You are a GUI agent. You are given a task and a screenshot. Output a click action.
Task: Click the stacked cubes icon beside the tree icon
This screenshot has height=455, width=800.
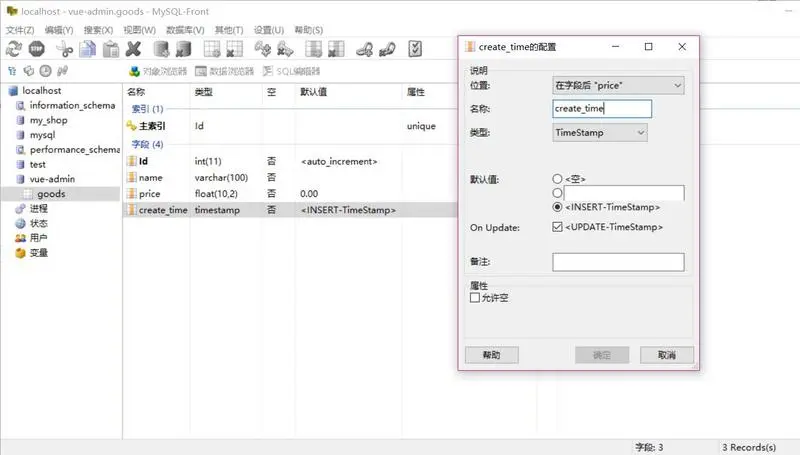(29, 71)
